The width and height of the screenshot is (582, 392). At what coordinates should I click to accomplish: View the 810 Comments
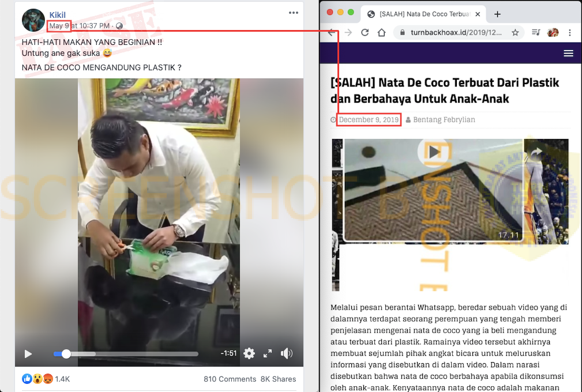click(230, 379)
